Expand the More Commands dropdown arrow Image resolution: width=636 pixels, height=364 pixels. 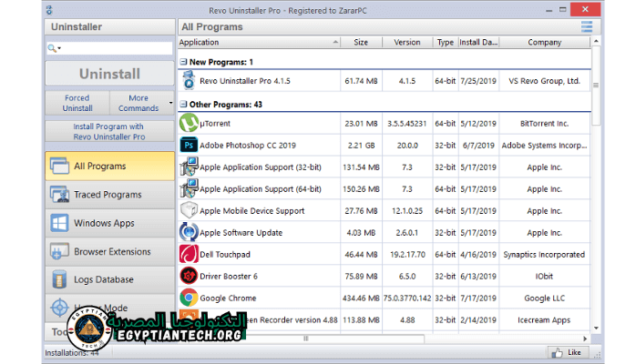coord(170,103)
